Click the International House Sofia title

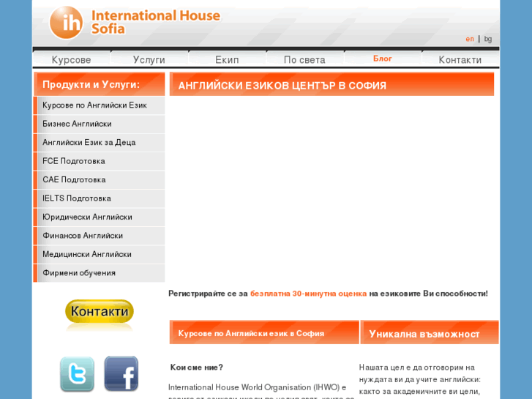pos(156,22)
